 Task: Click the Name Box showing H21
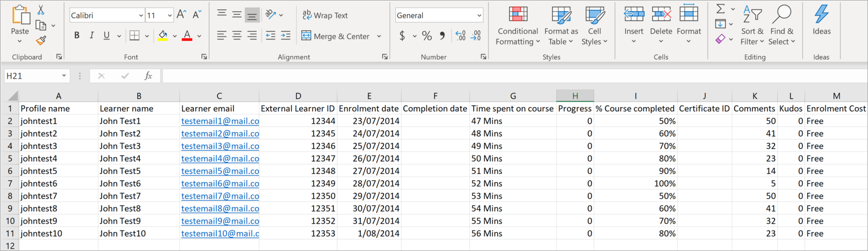pos(30,76)
